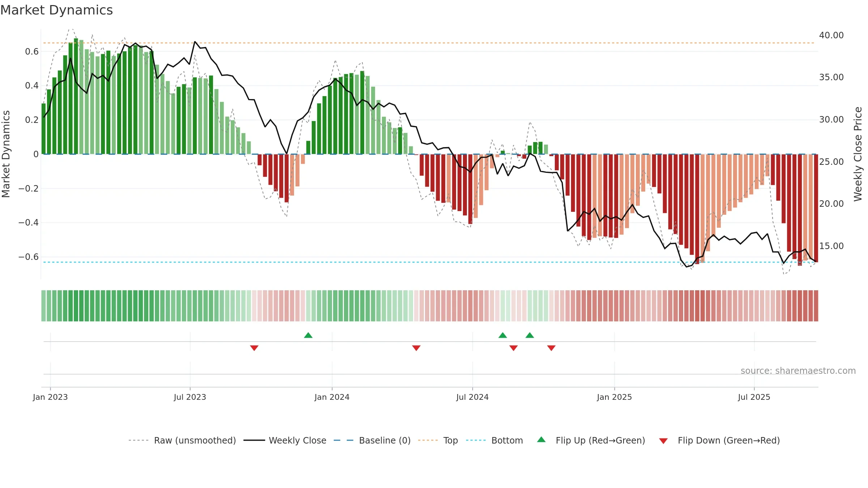Toggle the Raw (unsmoothed) legend entry
The image size is (868, 488).
coord(182,440)
